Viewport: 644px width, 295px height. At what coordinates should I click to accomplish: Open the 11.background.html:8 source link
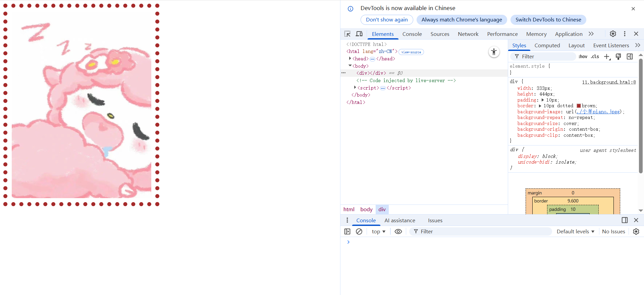pos(609,82)
